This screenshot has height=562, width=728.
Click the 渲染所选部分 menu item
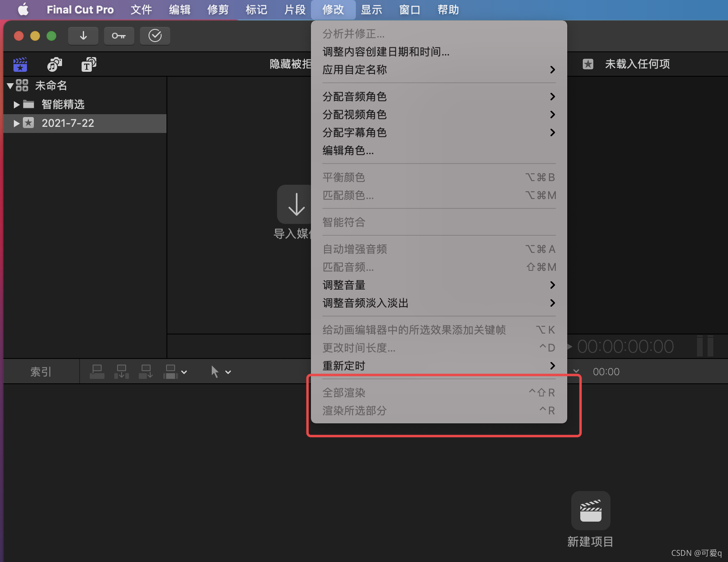[439, 411]
